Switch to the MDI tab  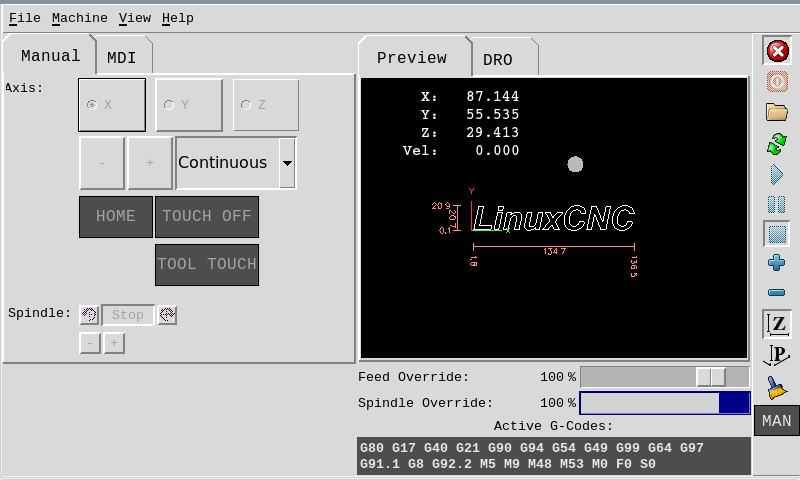point(121,57)
